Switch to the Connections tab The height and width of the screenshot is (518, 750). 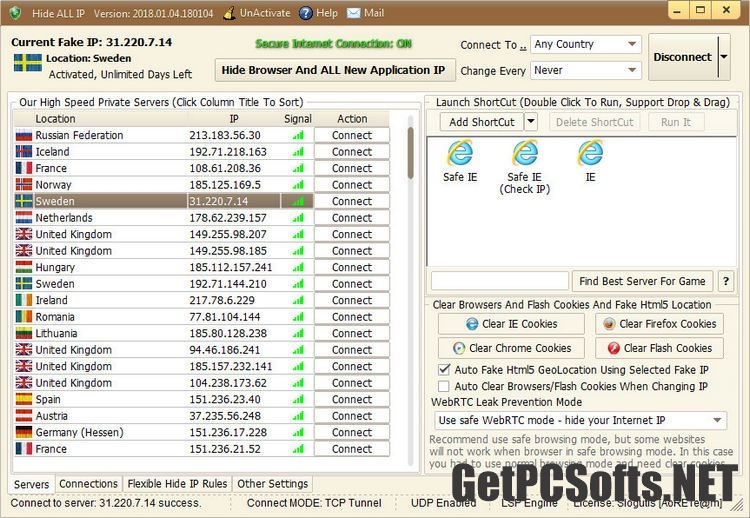click(x=88, y=484)
